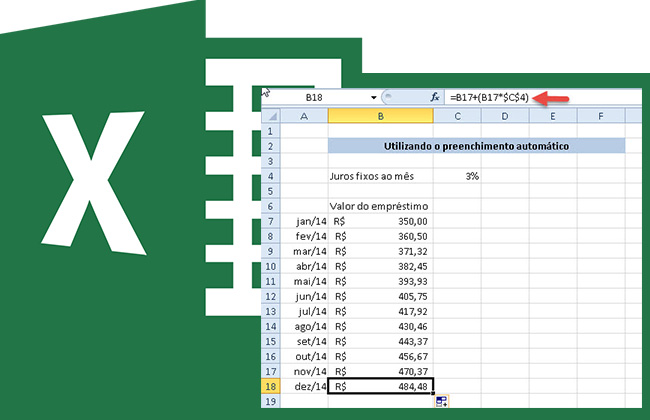The image size is (650, 420).
Task: Click date cell abr/14
Action: [304, 266]
